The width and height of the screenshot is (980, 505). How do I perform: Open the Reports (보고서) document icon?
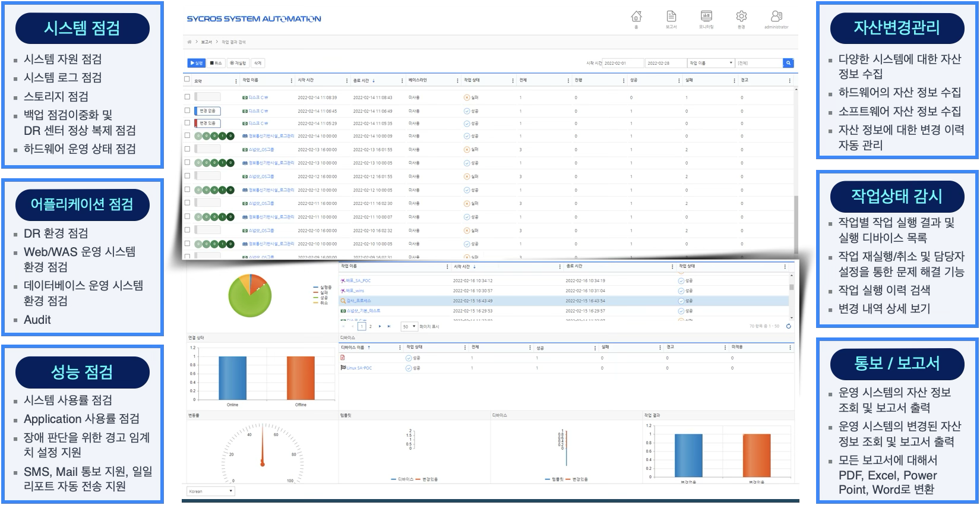(x=671, y=17)
